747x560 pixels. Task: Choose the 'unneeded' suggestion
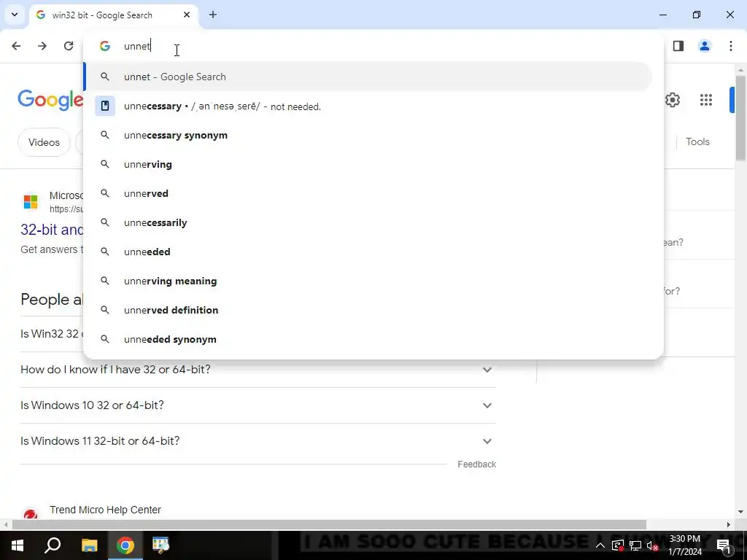[368, 252]
